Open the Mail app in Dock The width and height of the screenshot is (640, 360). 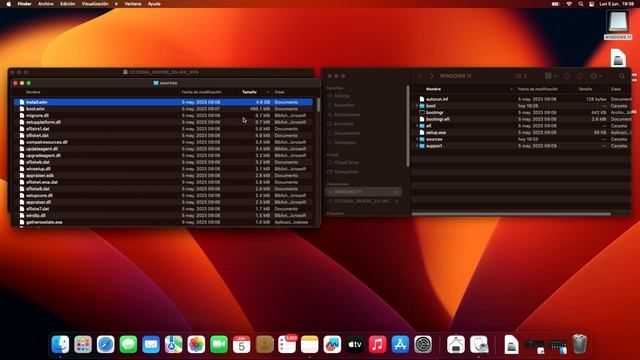(x=151, y=344)
